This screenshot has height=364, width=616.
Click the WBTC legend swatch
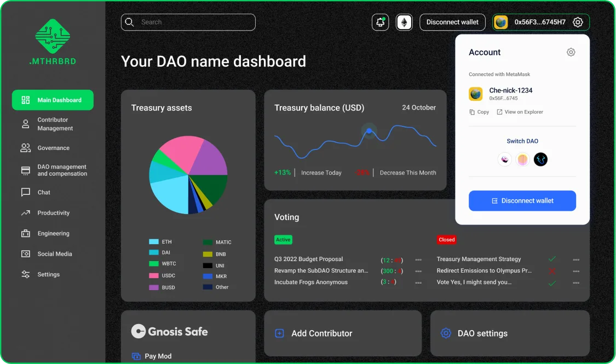154,264
